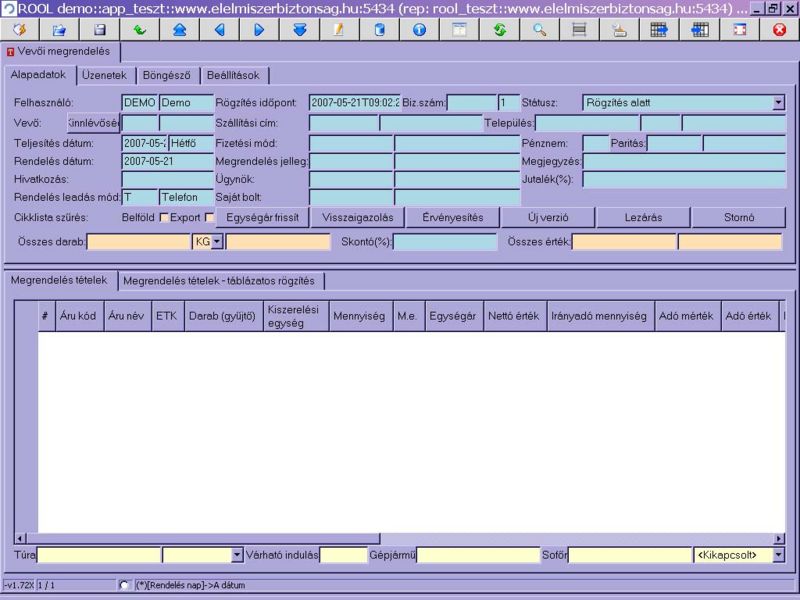The height and width of the screenshot is (600, 800).
Task: Select the radio button in status bar
Action: click(x=124, y=585)
